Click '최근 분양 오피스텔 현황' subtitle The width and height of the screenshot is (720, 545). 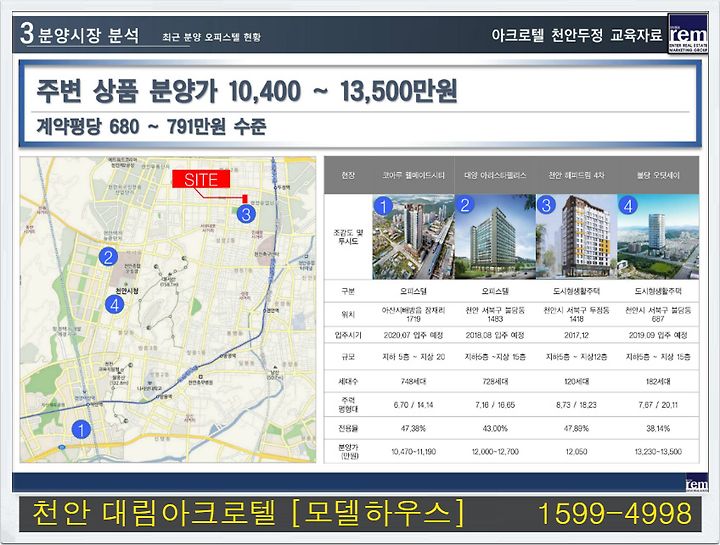coord(211,37)
